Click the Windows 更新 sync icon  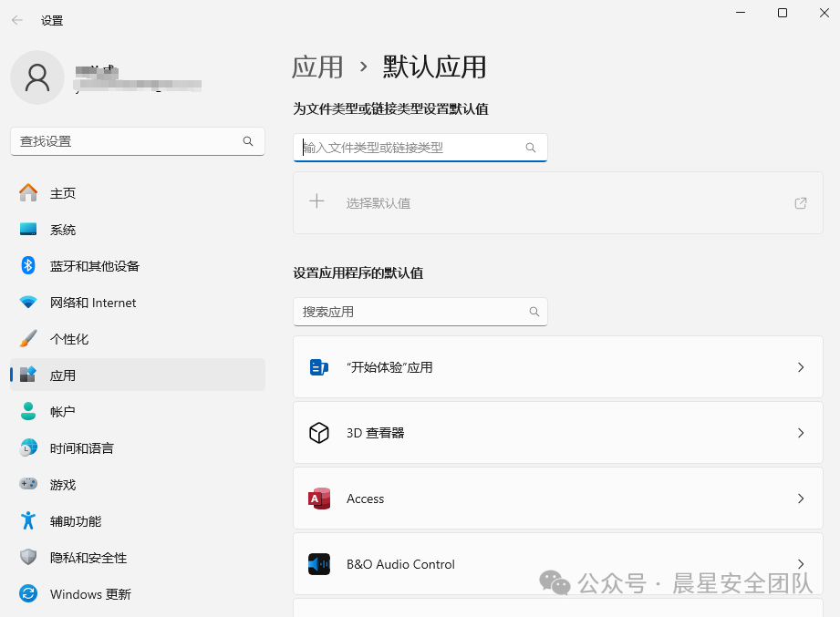(x=28, y=593)
